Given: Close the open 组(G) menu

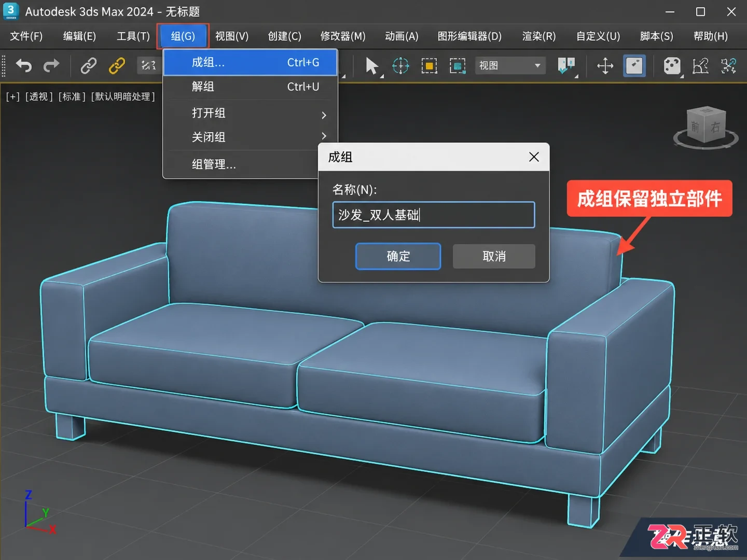Looking at the screenshot, I should click(183, 36).
